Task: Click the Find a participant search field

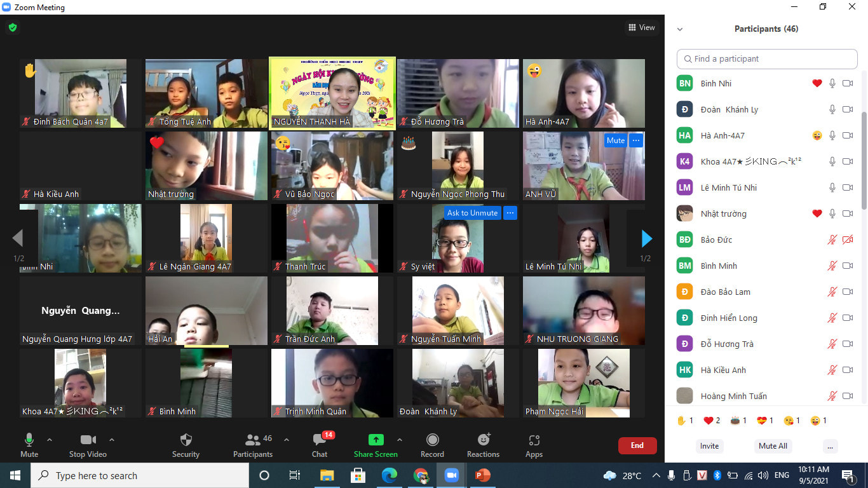Action: pos(767,59)
